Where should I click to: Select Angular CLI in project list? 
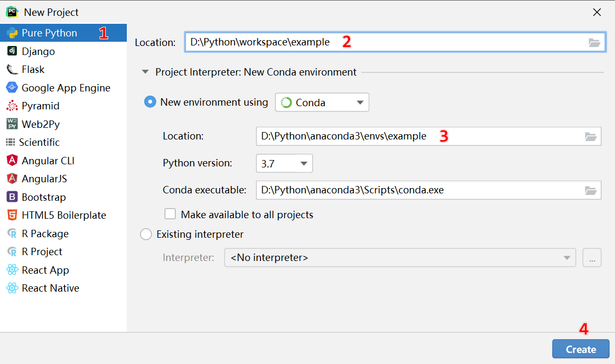(63, 160)
